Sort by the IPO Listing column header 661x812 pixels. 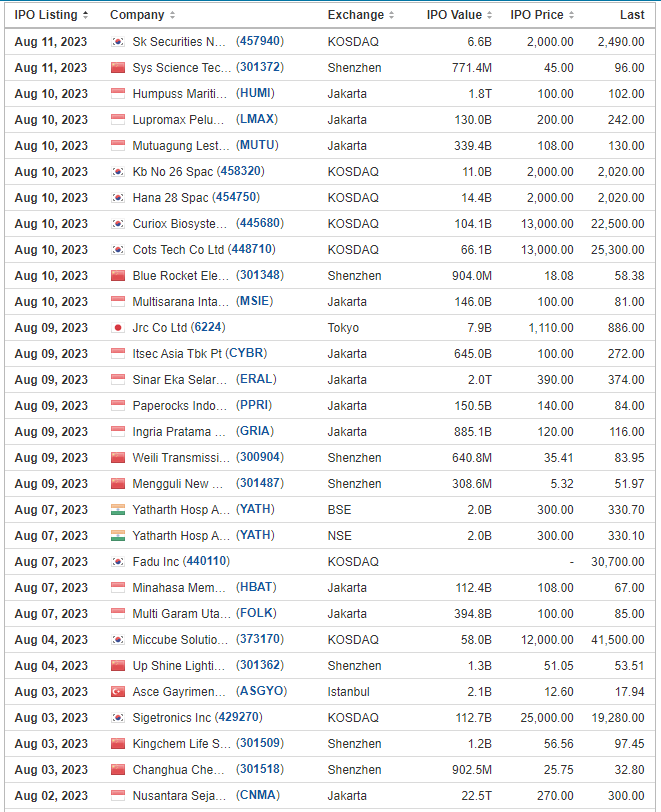pyautogui.click(x=51, y=15)
